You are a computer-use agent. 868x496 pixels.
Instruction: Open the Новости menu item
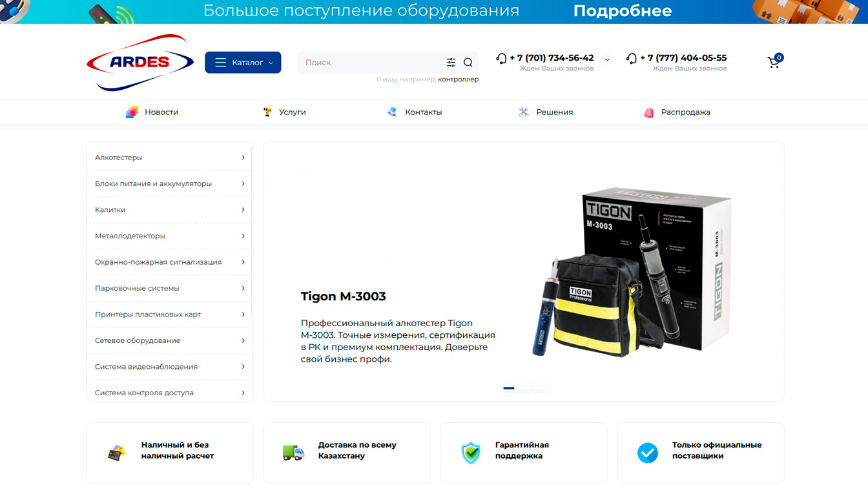point(161,112)
